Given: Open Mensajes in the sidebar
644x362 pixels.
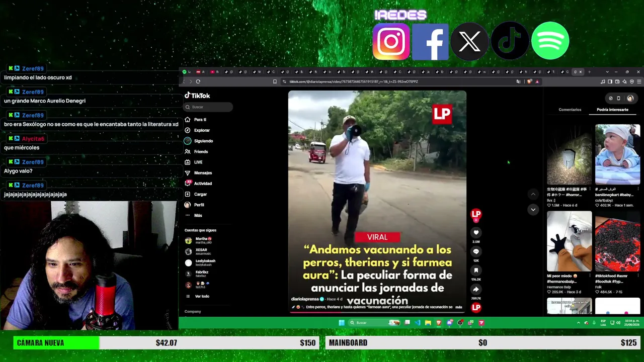Looking at the screenshot, I should point(198,173).
